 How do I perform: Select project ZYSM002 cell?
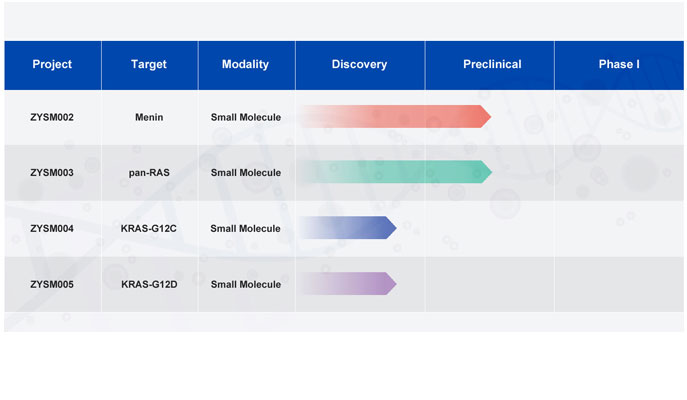click(52, 117)
